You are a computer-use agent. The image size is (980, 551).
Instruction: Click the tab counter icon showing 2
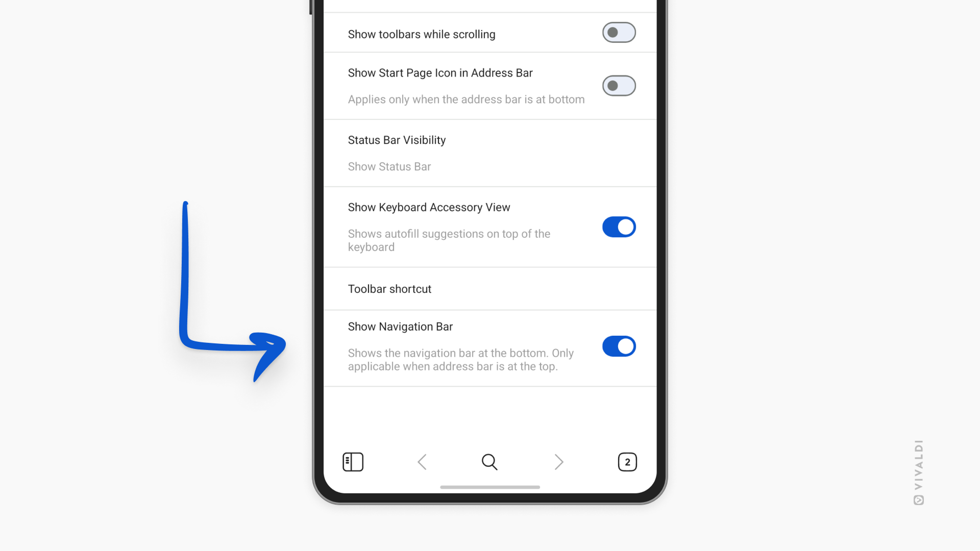pyautogui.click(x=627, y=462)
